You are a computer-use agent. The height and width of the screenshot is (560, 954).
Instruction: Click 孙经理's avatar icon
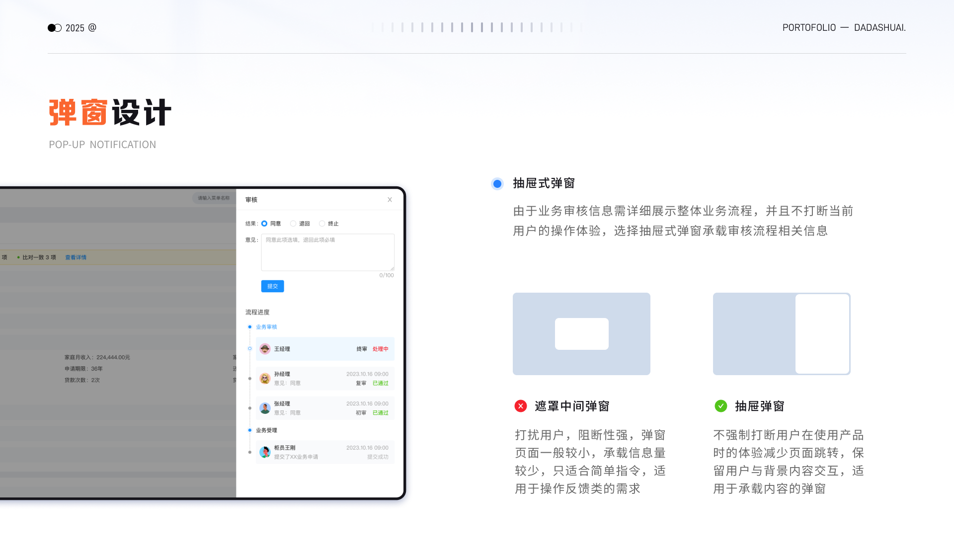pyautogui.click(x=265, y=379)
